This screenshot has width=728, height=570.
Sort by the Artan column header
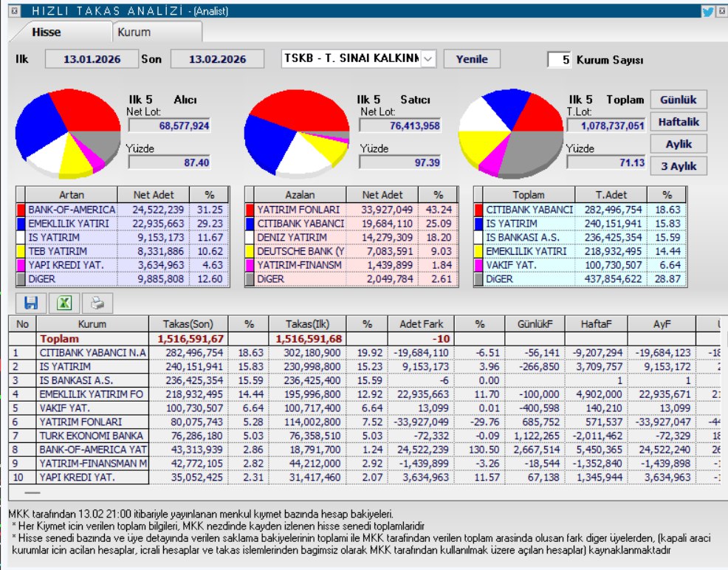tap(72, 195)
